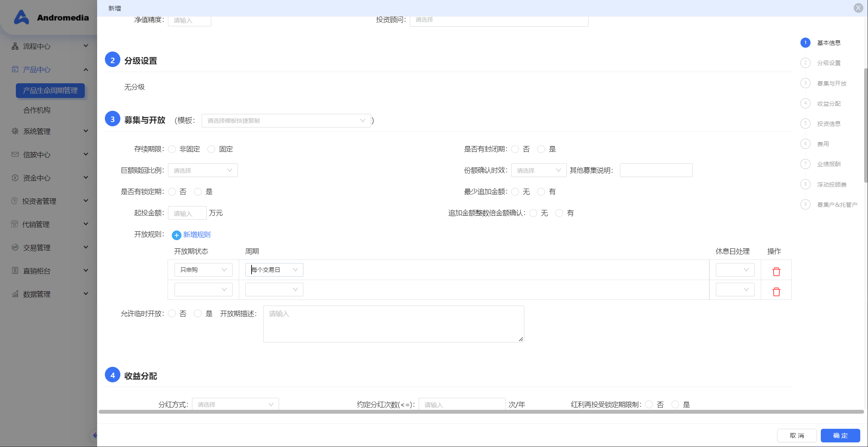Expand the 投资者管理 menu
Viewport: 868px width, 447px height.
(86, 201)
